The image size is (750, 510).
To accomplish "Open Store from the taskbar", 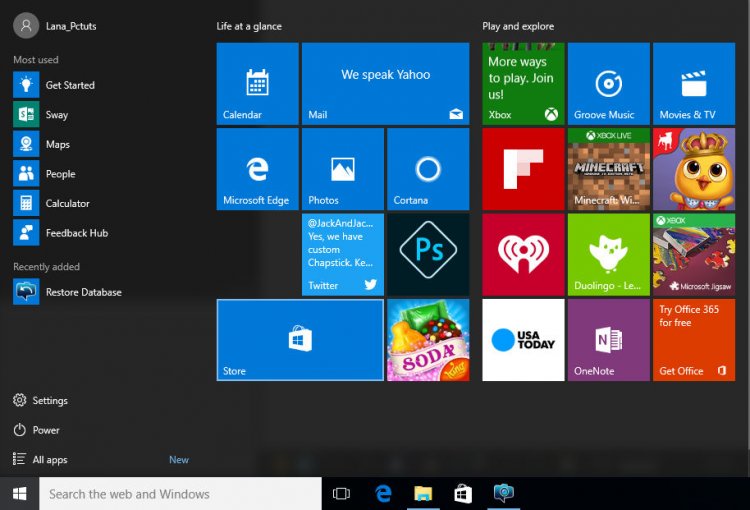I will pyautogui.click(x=463, y=494).
